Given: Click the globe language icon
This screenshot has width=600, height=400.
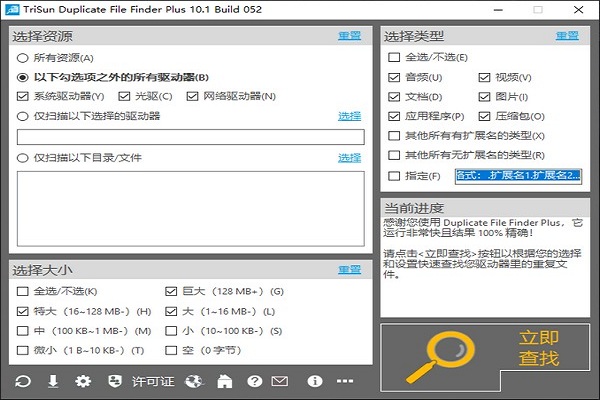Looking at the screenshot, I should coord(194,381).
